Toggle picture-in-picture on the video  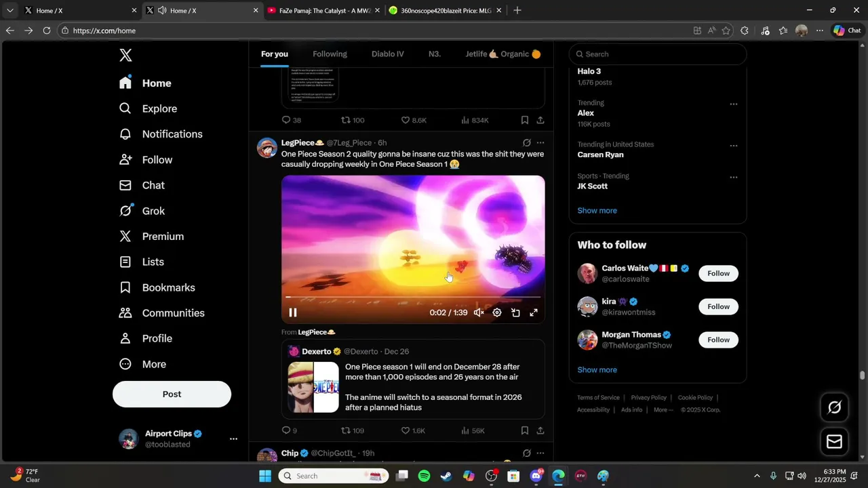point(515,312)
